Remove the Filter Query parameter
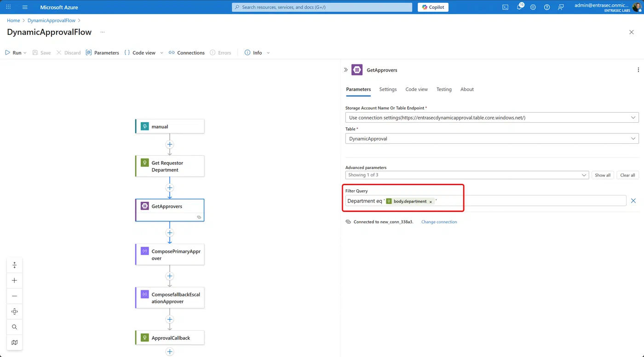 [633, 201]
